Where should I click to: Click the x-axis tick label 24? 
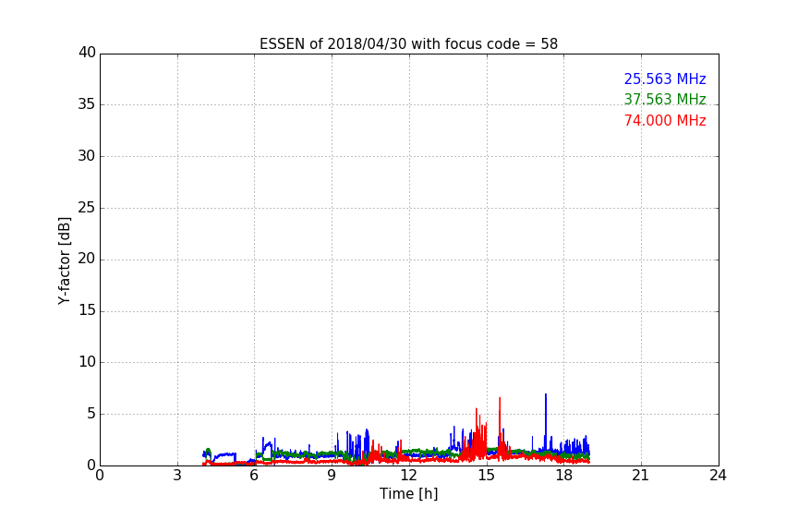[x=718, y=476]
